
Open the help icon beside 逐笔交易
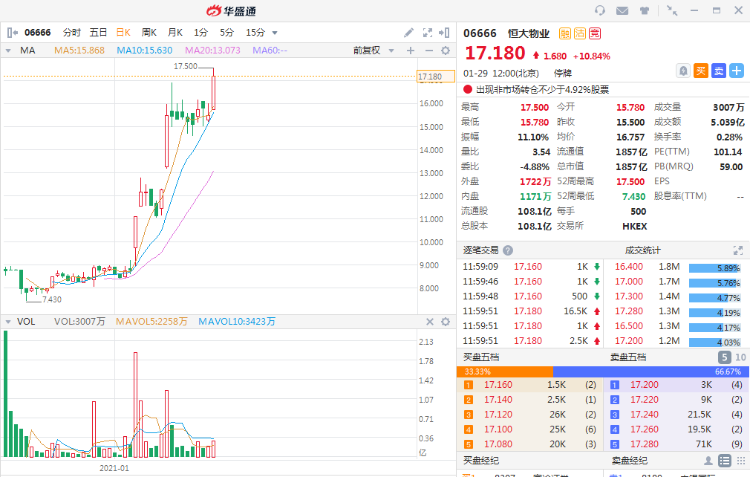pyautogui.click(x=508, y=250)
